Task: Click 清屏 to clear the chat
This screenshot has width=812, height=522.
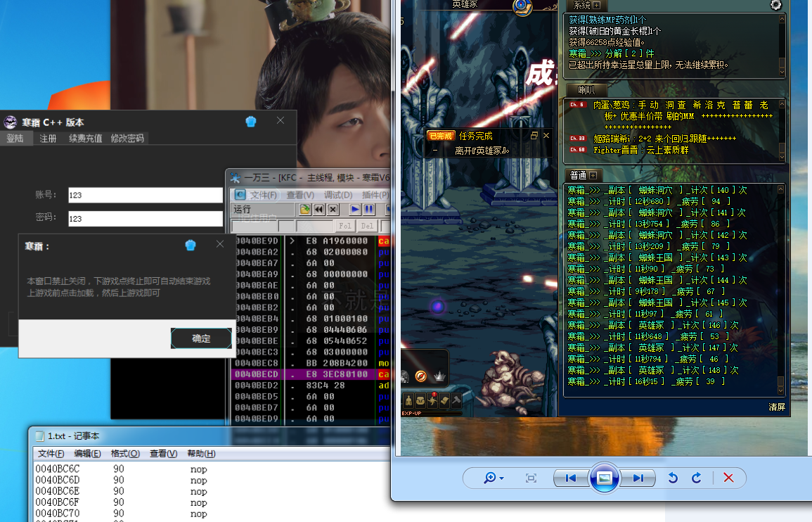Action: (777, 407)
